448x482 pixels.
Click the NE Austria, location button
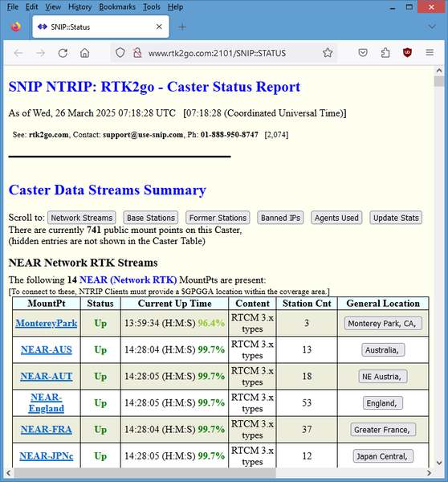pyautogui.click(x=383, y=377)
